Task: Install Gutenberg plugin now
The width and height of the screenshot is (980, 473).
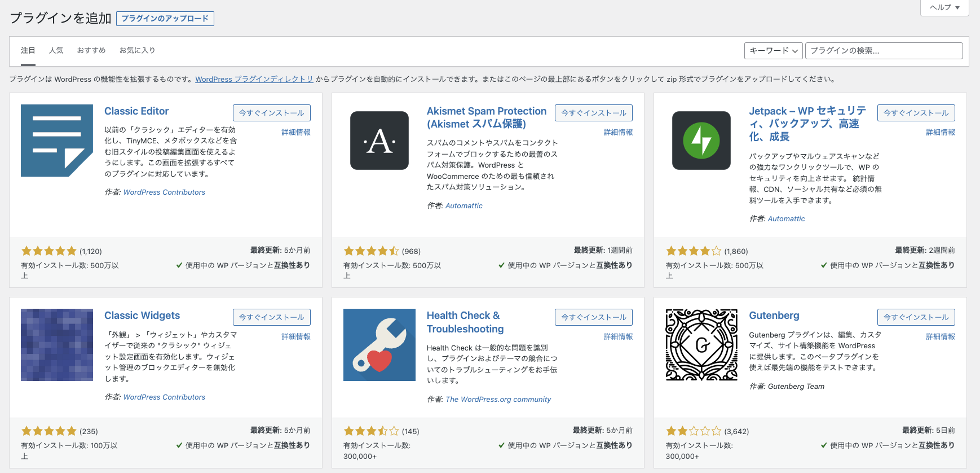Action: 916,317
